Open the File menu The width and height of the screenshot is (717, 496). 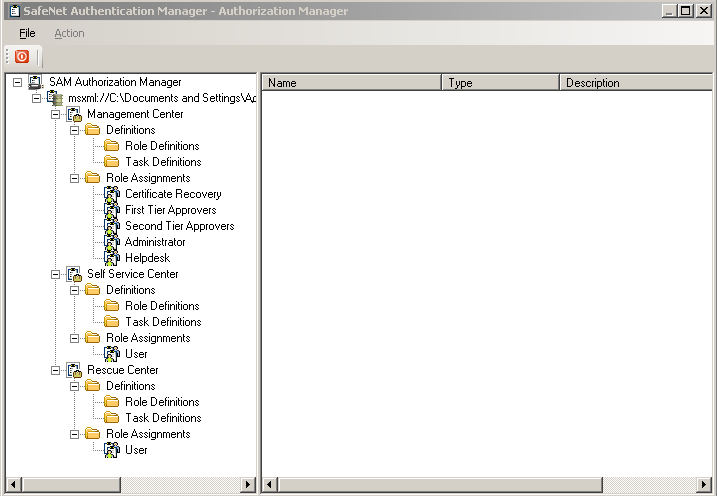(27, 33)
